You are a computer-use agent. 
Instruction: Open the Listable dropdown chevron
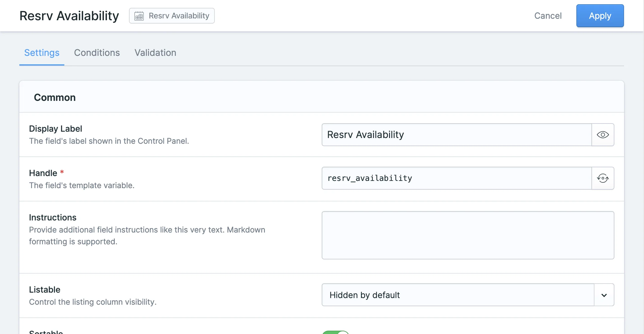pyautogui.click(x=604, y=295)
